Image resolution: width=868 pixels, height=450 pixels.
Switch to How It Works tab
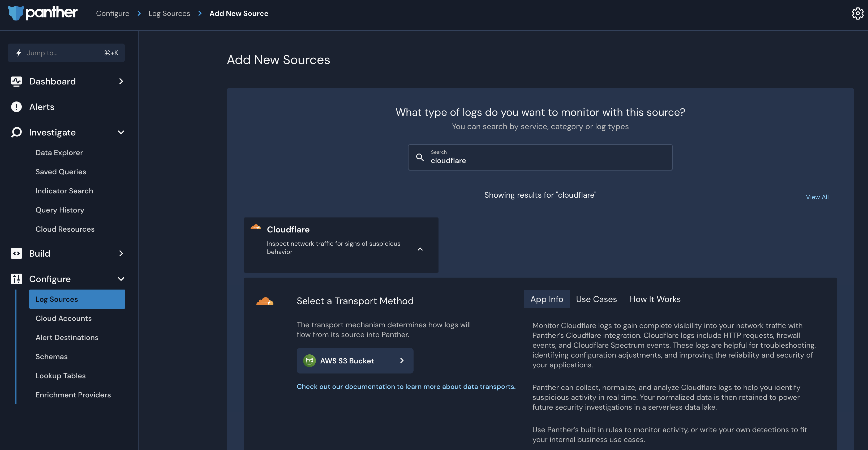(655, 299)
